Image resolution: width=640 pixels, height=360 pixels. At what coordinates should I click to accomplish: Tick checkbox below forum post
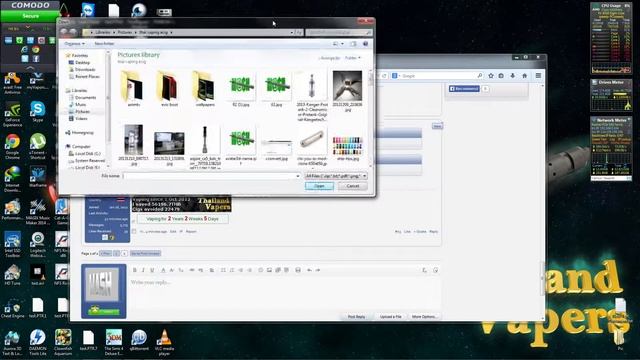[x=134, y=231]
